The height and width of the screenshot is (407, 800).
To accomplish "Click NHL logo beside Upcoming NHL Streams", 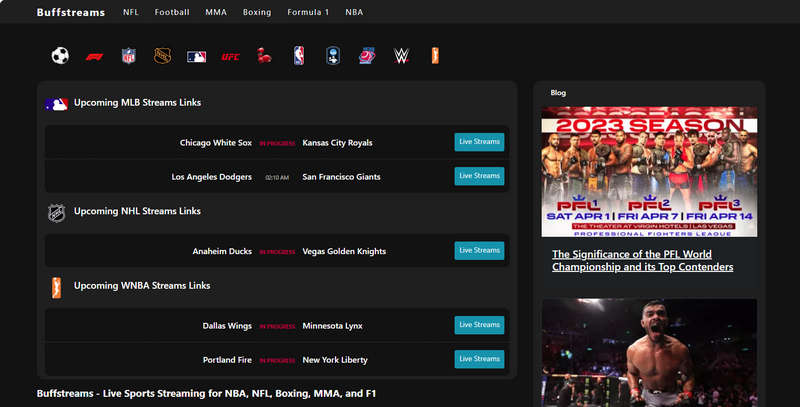I will point(56,213).
